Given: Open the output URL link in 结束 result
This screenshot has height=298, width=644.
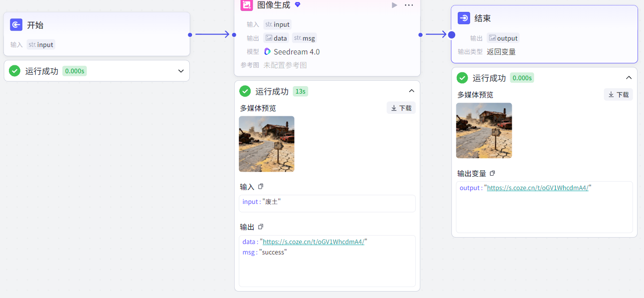Looking at the screenshot, I should (x=538, y=188).
